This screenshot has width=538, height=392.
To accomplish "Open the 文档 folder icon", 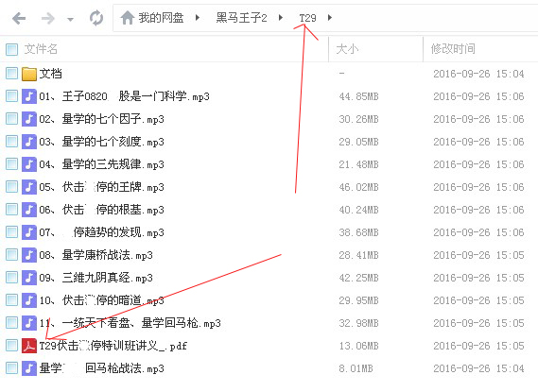I will pos(29,74).
